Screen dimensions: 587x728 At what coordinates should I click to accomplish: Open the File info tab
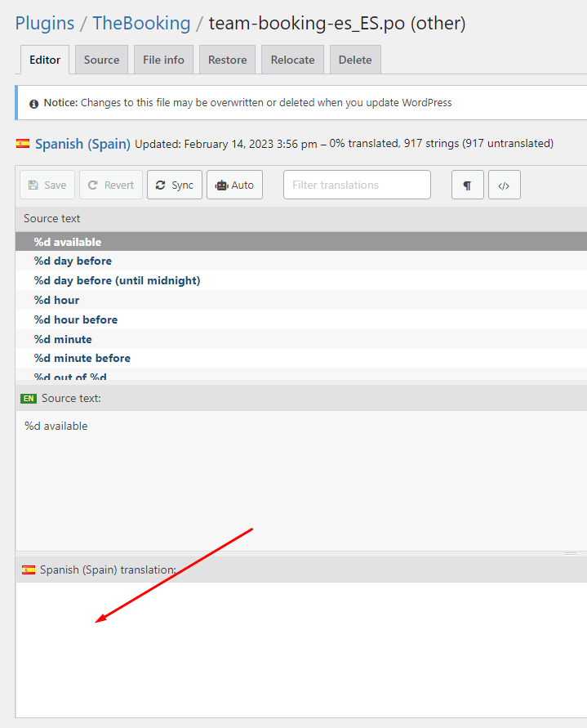[163, 60]
